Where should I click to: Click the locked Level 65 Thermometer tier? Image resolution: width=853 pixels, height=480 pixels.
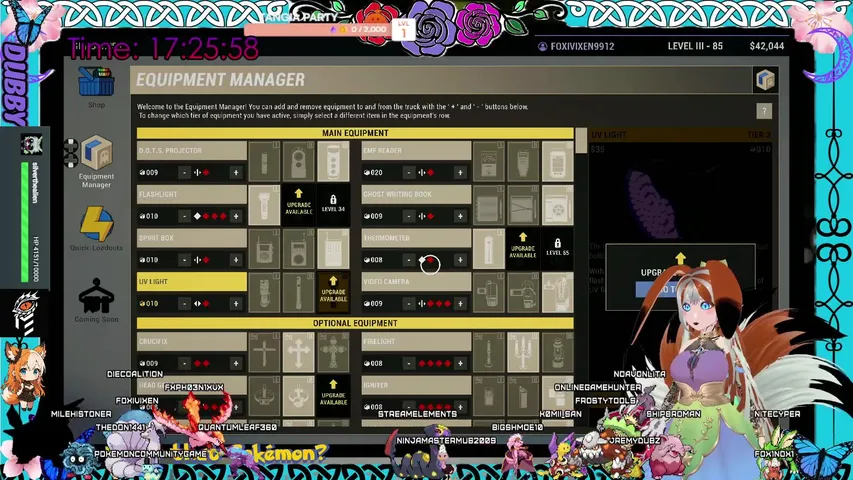tap(558, 249)
